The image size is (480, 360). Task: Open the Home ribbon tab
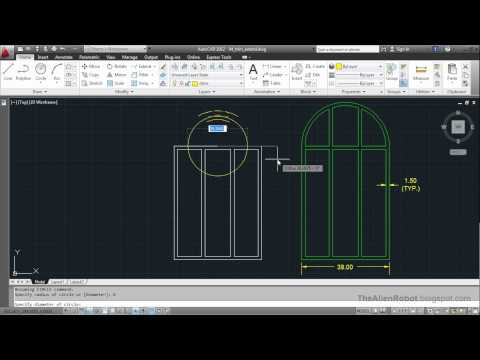pyautogui.click(x=25, y=57)
